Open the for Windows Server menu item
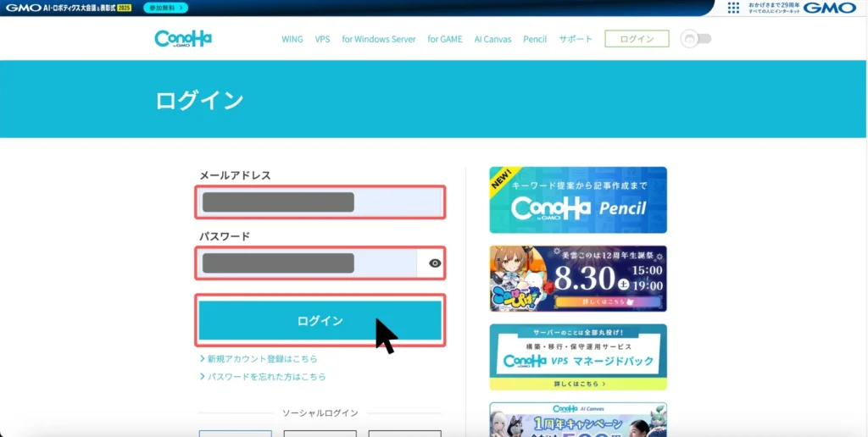Image resolution: width=868 pixels, height=437 pixels. 379,39
